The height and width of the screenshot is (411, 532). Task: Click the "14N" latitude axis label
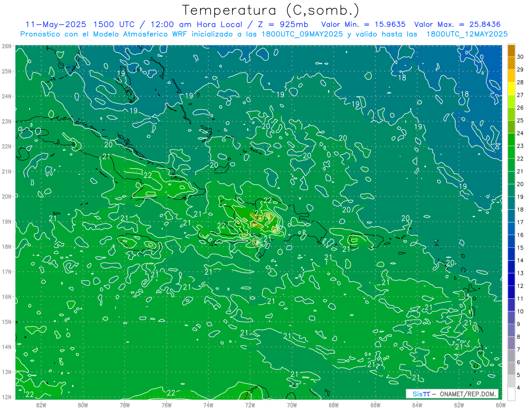click(x=7, y=347)
